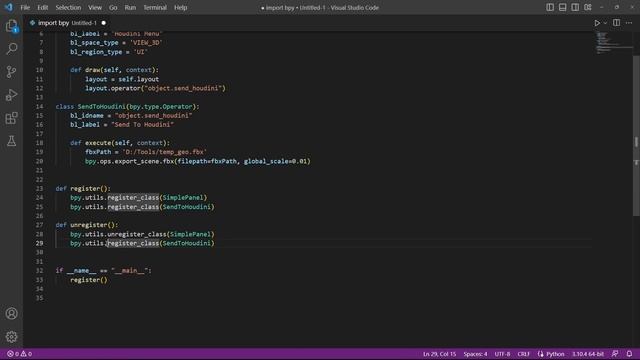This screenshot has width=640, height=360.
Task: Click the VS Code logo in title bar
Action: 9,7
